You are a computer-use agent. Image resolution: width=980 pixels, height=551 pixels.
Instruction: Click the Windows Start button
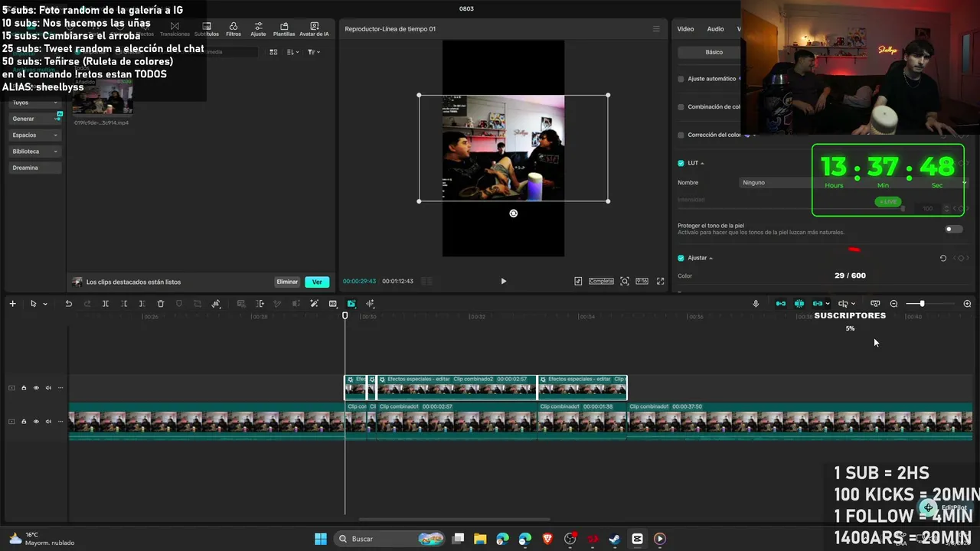click(x=321, y=539)
